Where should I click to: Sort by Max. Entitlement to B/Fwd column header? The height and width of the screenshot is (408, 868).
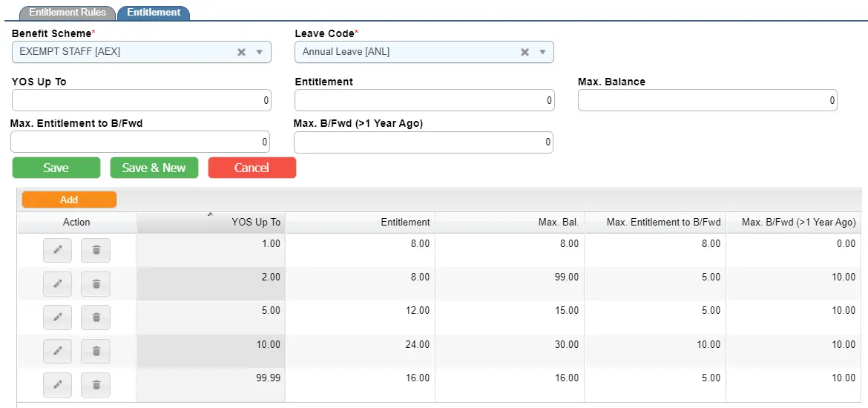655,223
